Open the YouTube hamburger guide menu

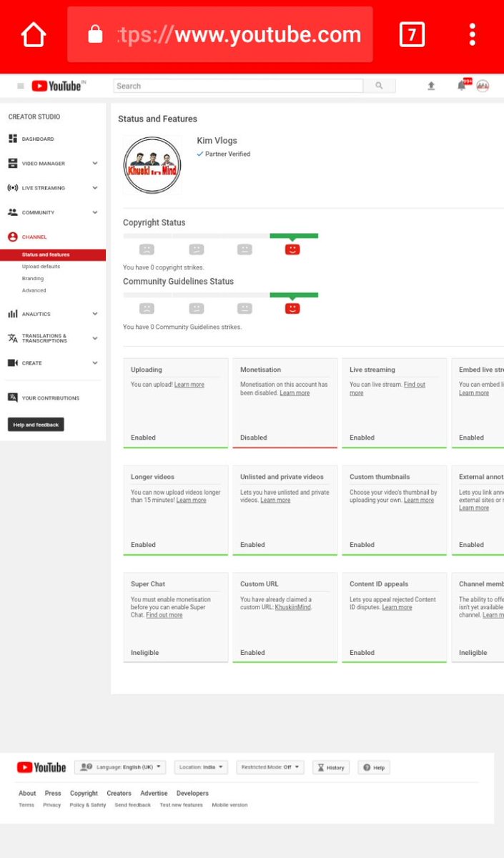(x=21, y=86)
